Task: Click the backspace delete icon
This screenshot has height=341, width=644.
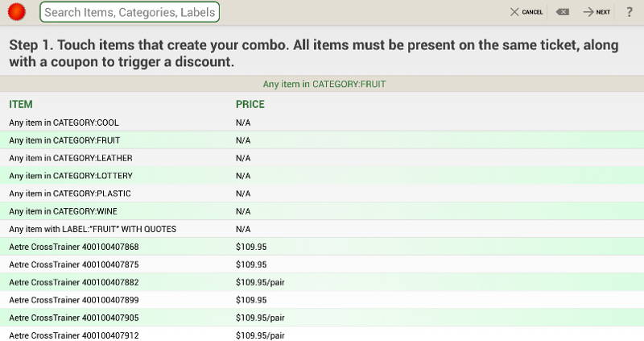Action: 562,12
